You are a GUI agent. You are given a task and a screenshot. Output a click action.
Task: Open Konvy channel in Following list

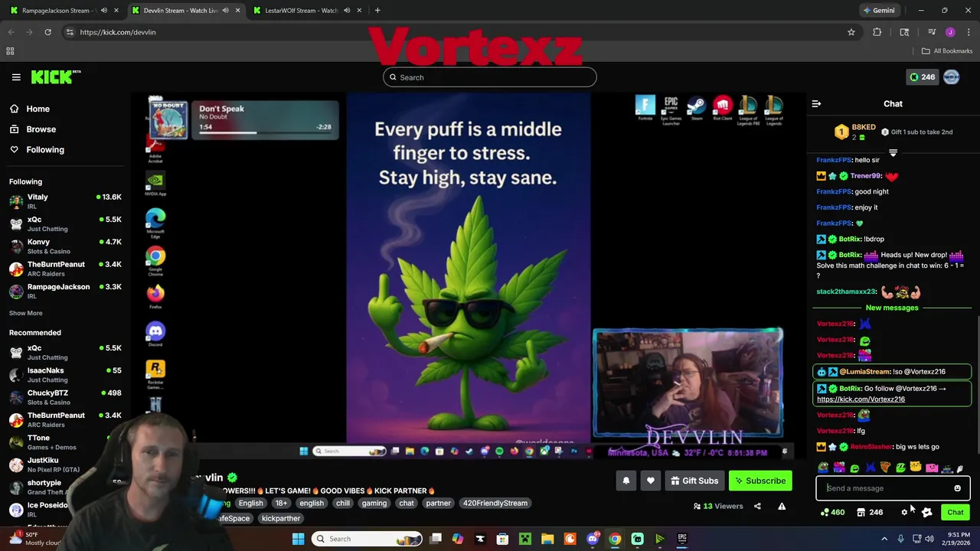click(65, 246)
